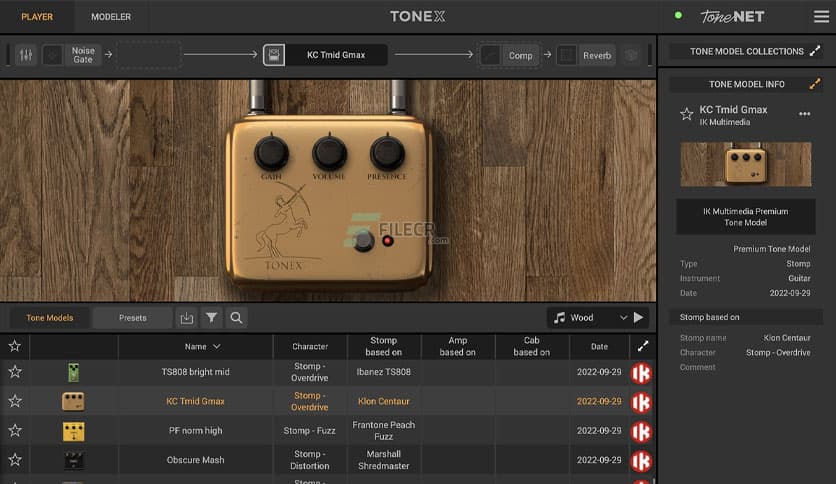Open the ToneNET logo link
This screenshot has height=484, width=836.
(x=733, y=17)
